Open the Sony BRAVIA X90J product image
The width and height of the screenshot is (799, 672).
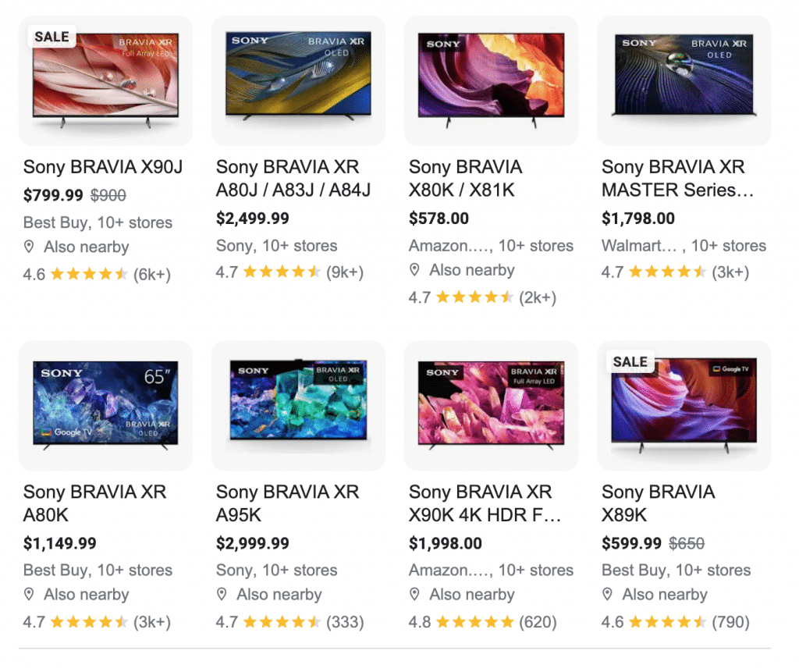(105, 80)
